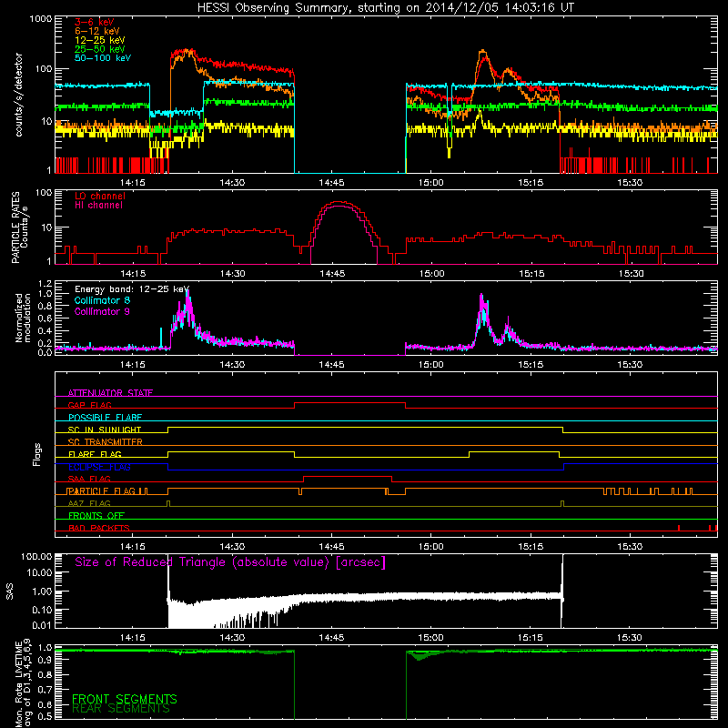Viewport: 728px width, 728px height.
Task: Click the AAZ FLAG label
Action: click(x=89, y=503)
